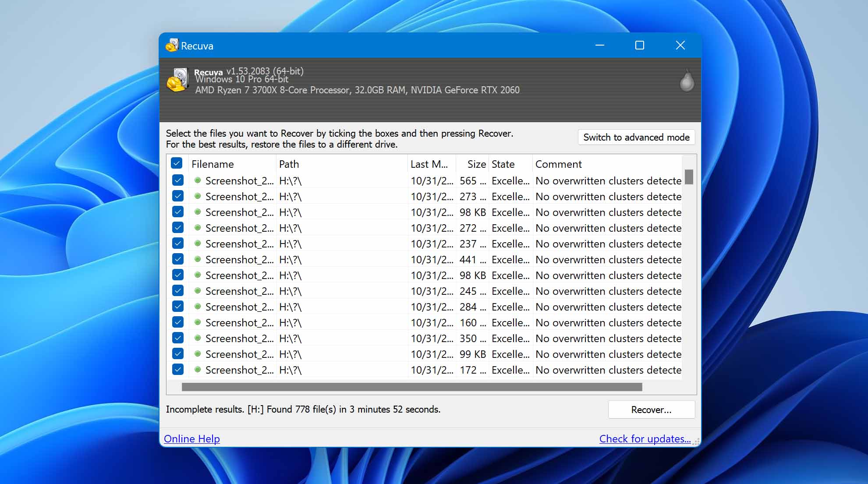
Task: Click the green status dot of the 565 row
Action: [198, 180]
